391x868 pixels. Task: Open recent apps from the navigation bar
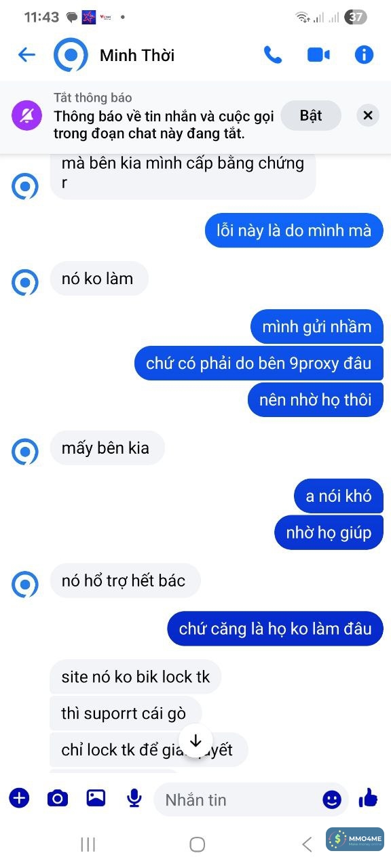click(88, 844)
